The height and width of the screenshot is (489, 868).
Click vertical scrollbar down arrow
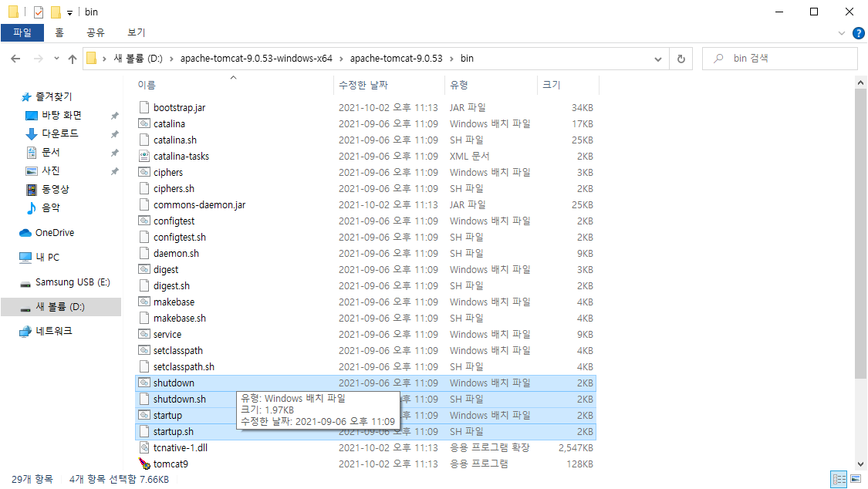click(860, 464)
